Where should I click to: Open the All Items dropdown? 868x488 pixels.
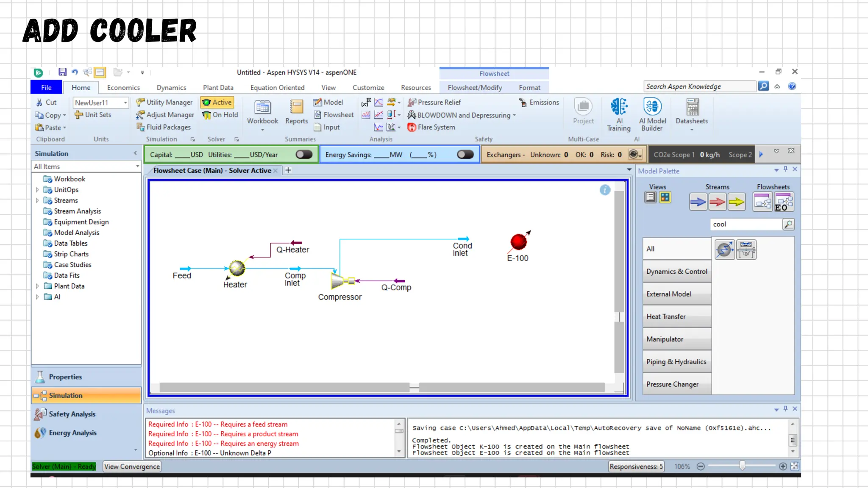[x=137, y=166]
